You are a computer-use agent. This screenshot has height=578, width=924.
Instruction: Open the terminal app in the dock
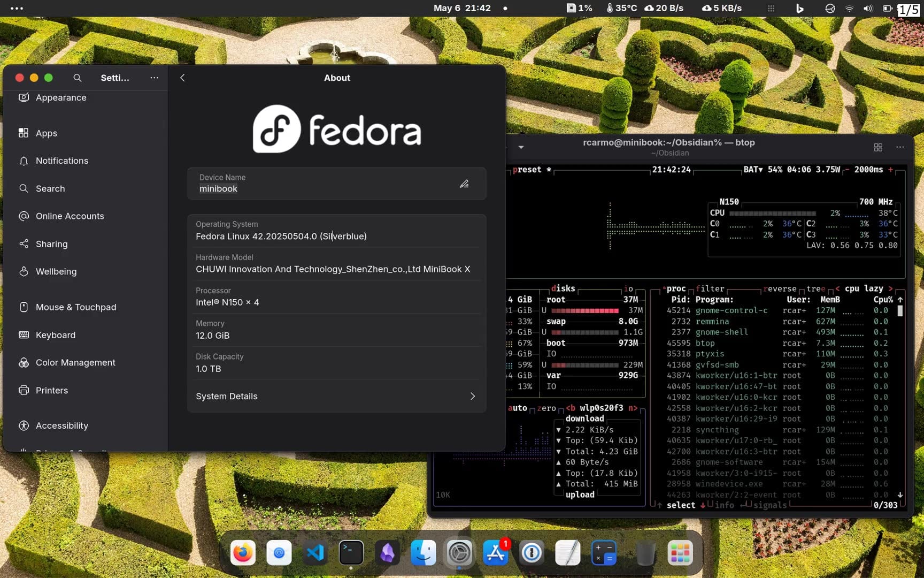351,553
